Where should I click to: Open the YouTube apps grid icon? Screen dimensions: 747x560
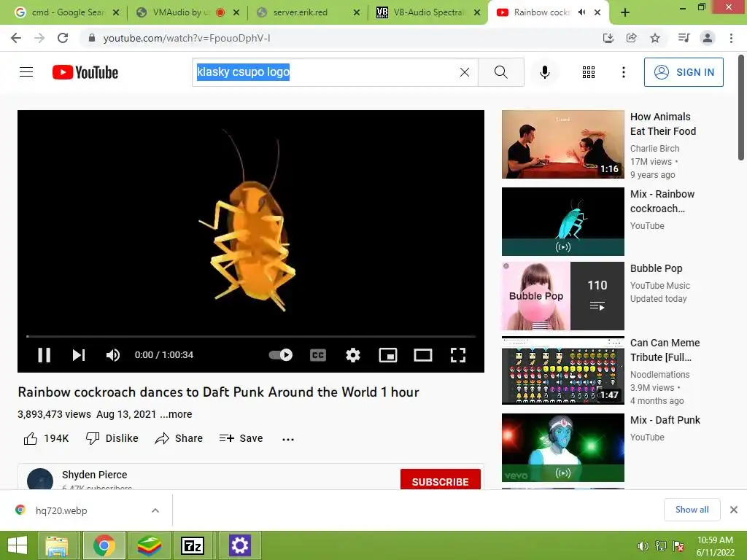click(x=589, y=72)
